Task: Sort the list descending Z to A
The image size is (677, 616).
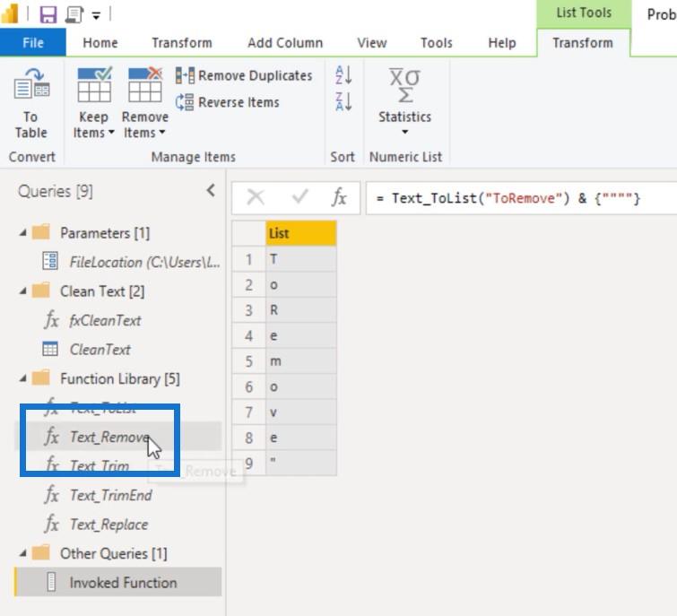Action: pos(343,102)
